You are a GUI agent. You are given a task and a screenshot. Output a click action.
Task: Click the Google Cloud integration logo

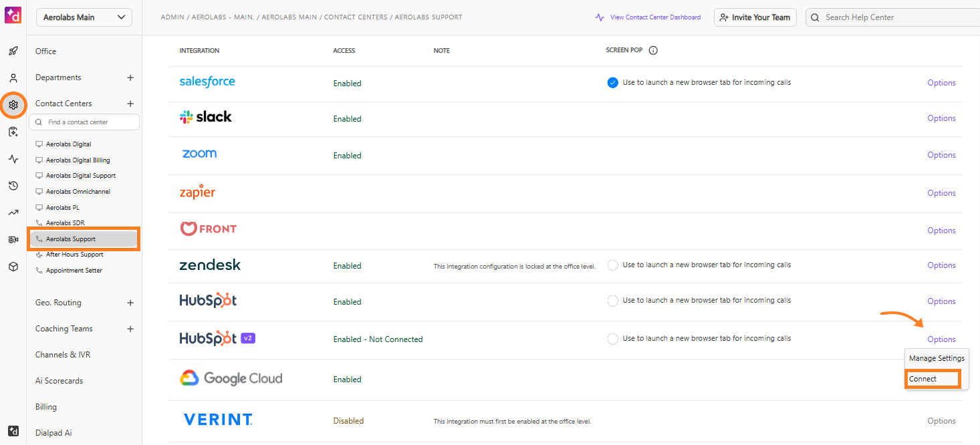point(231,379)
